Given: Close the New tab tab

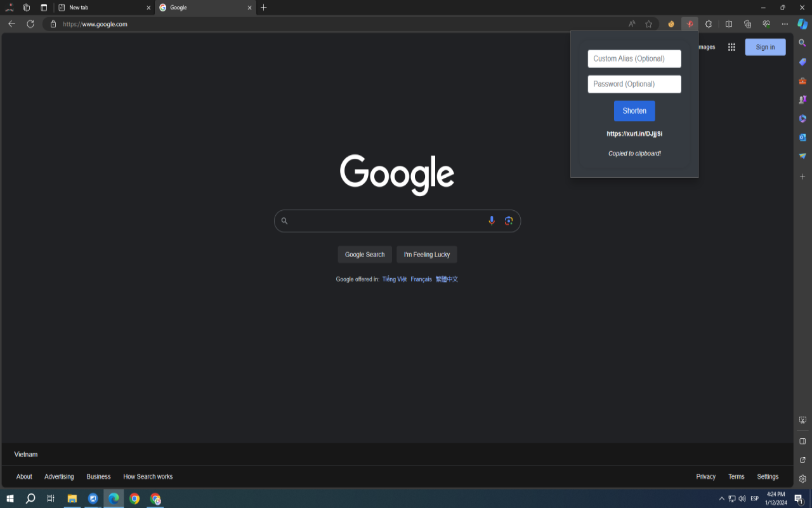Looking at the screenshot, I should pos(148,8).
